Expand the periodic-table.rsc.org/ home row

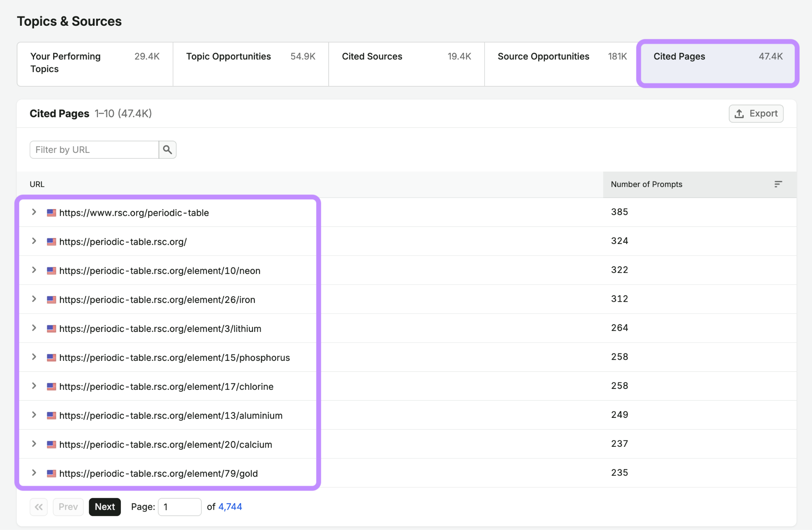[x=34, y=241]
